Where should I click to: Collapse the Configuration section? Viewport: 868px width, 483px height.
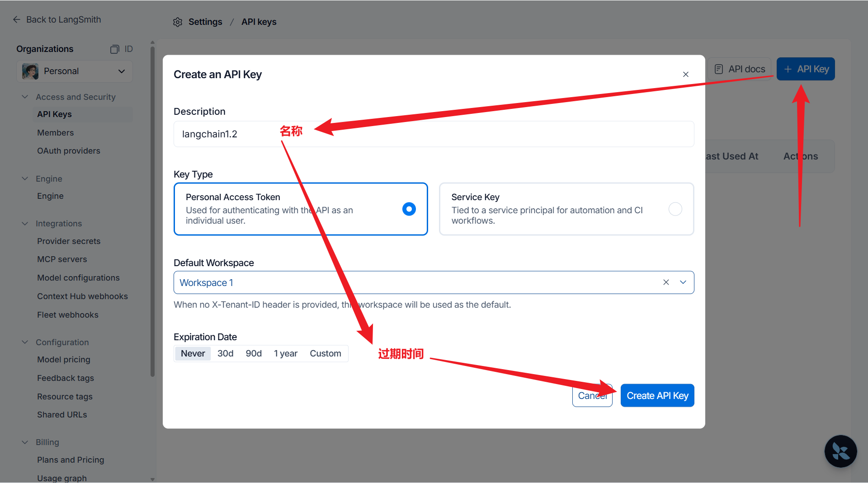tap(25, 342)
